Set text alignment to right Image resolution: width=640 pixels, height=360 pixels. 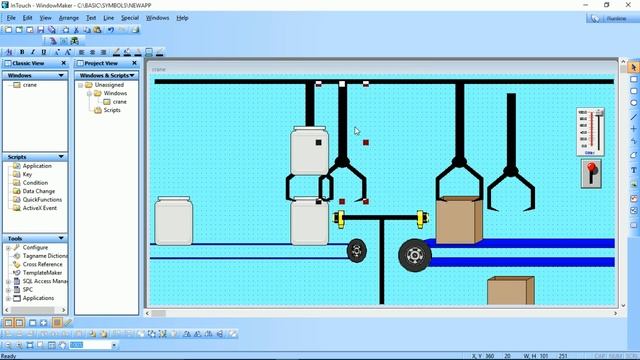(x=103, y=52)
